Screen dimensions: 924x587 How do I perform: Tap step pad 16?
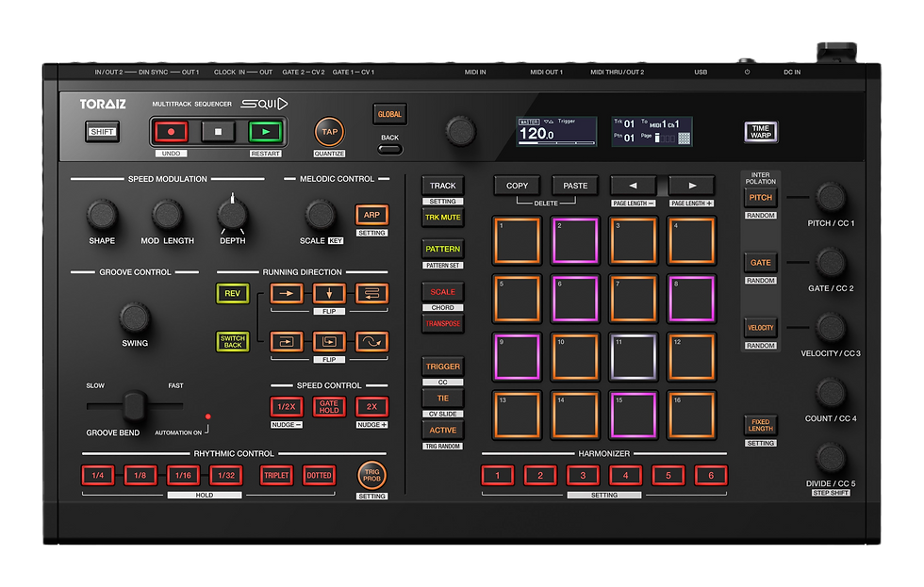coord(692,416)
